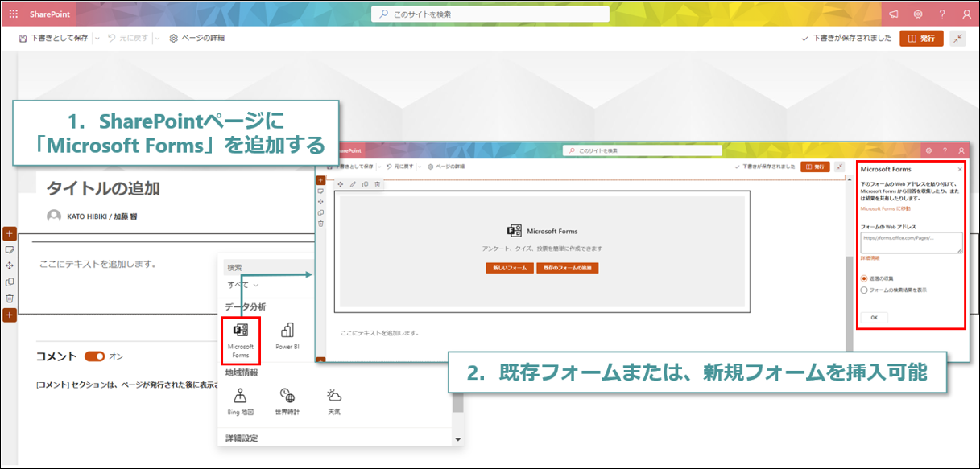Open ページの詳細 in the main page toolbar
Screen dimensions: 980x469
point(196,38)
